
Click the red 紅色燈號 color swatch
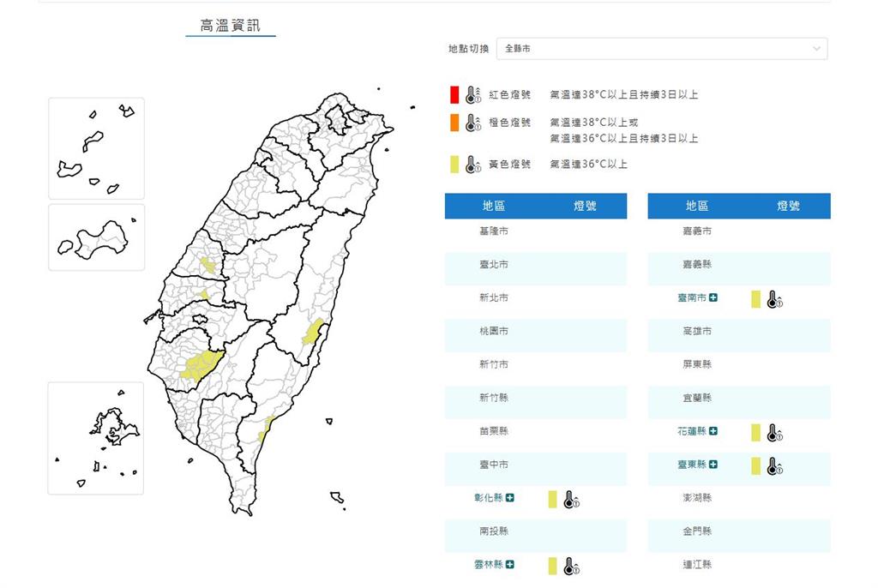coord(454,94)
